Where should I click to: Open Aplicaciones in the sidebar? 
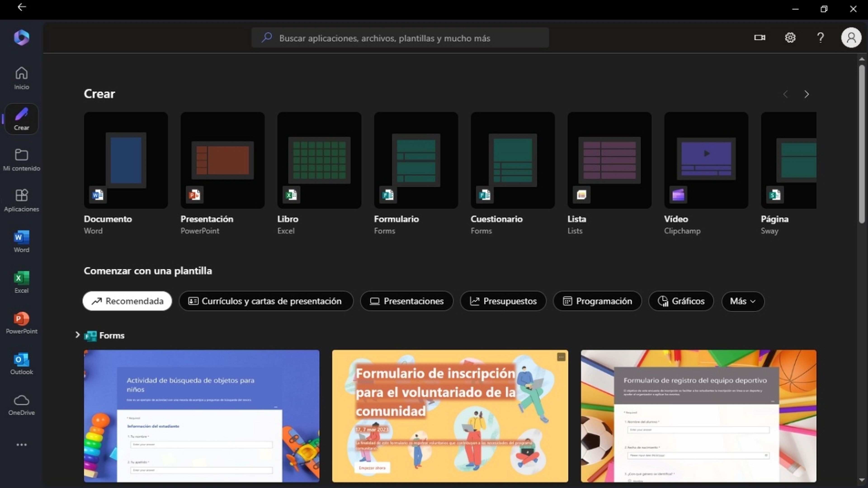coord(21,200)
